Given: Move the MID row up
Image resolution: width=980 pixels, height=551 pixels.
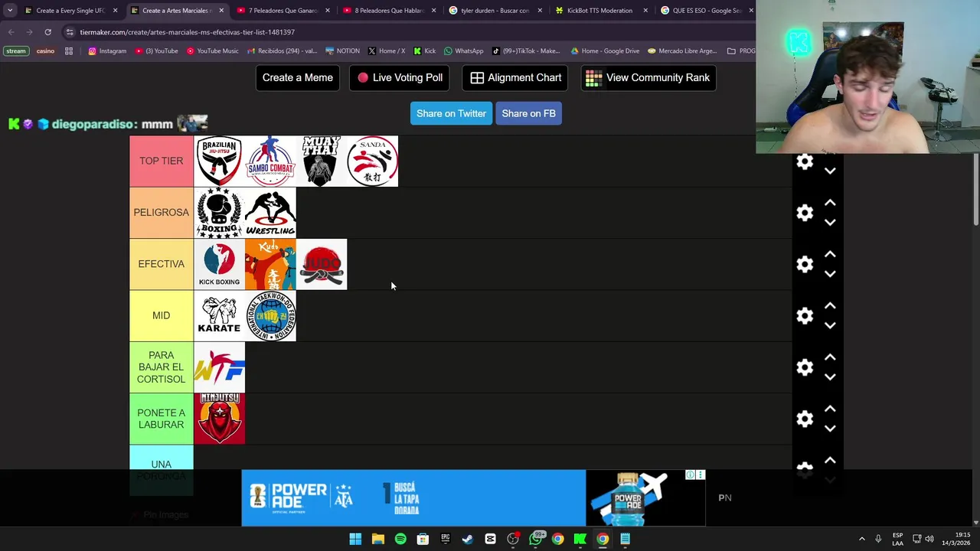Looking at the screenshot, I should click(830, 305).
